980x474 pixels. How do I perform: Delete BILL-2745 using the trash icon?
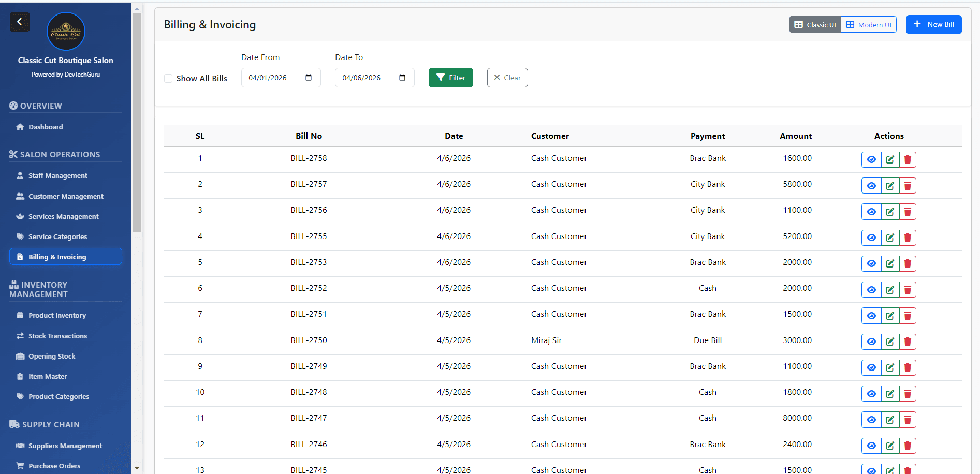[x=908, y=469]
